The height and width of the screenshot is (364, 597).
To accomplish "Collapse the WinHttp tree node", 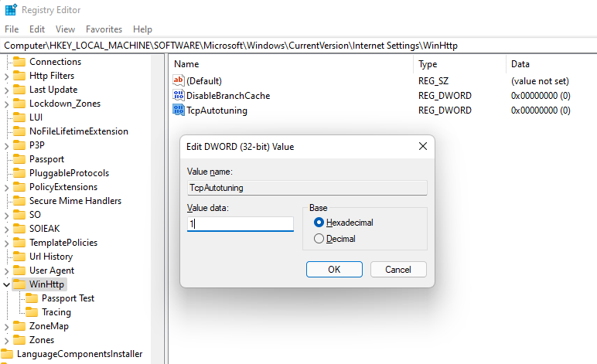I will click(7, 284).
